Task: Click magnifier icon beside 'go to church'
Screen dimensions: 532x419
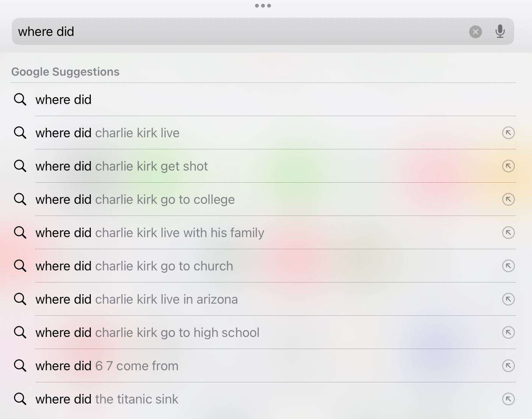Action: pyautogui.click(x=20, y=266)
